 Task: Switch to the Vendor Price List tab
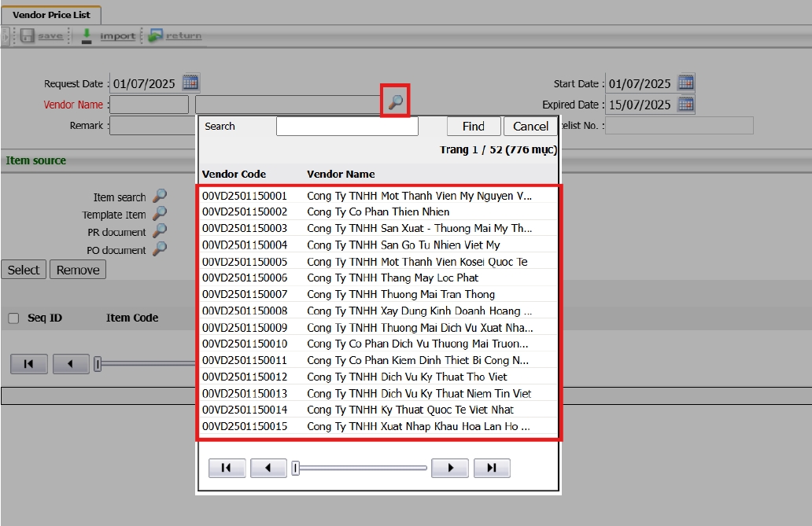click(x=51, y=14)
